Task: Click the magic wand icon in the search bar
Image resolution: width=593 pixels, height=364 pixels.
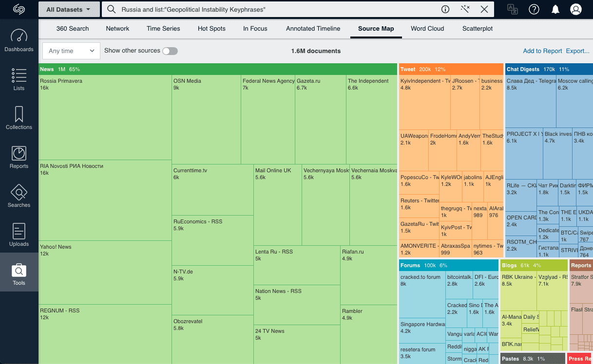Action: [x=465, y=9]
